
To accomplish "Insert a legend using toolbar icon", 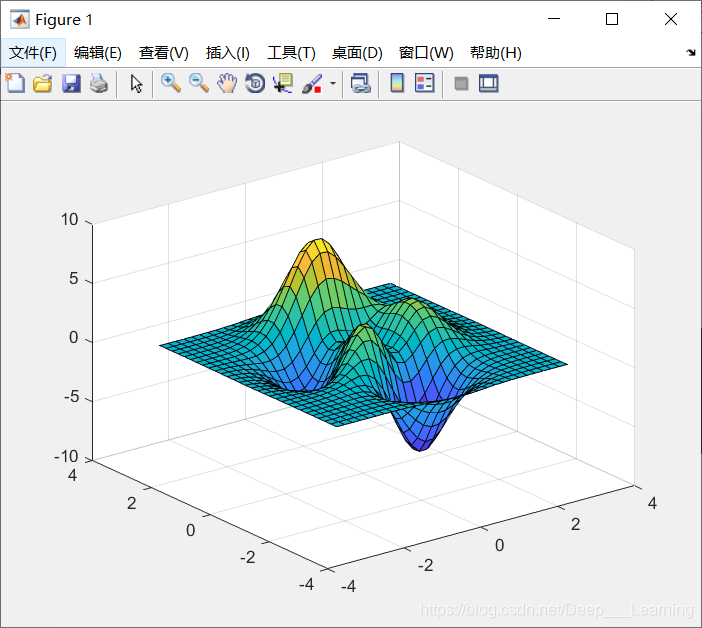I will (424, 83).
